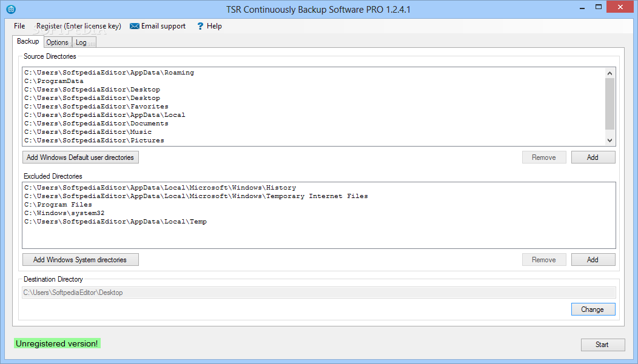This screenshot has width=638, height=364.
Task: Switch to the Backup tab
Action: [28, 41]
